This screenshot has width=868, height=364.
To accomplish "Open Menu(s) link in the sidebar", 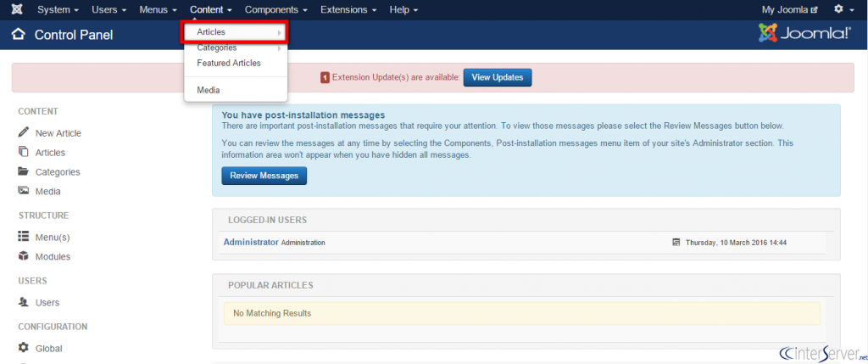I will (x=53, y=237).
